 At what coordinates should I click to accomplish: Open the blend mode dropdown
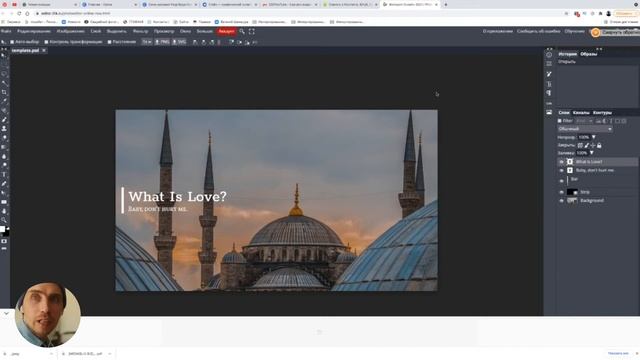(x=585, y=129)
